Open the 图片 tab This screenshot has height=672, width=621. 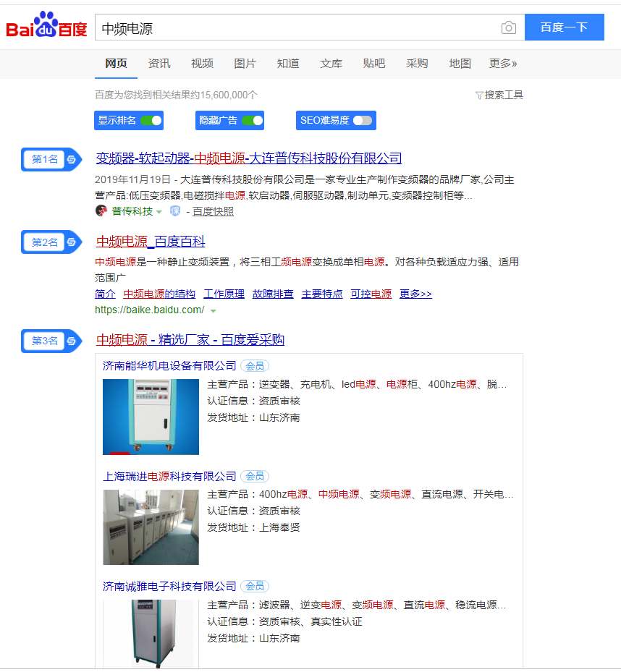245,64
